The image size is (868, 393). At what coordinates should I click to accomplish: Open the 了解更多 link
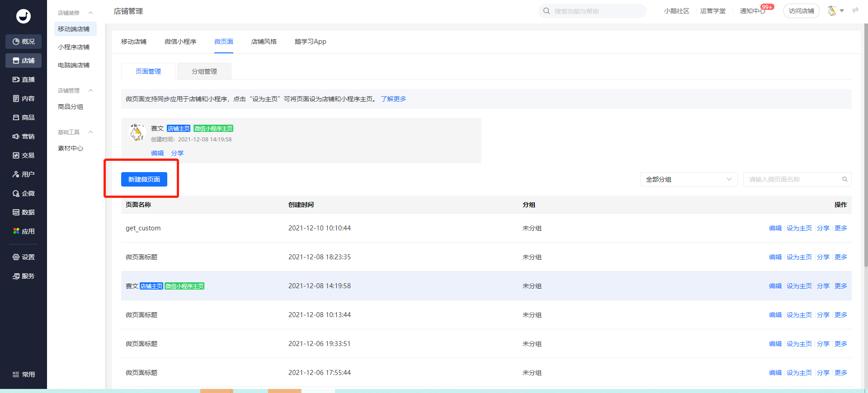(393, 99)
